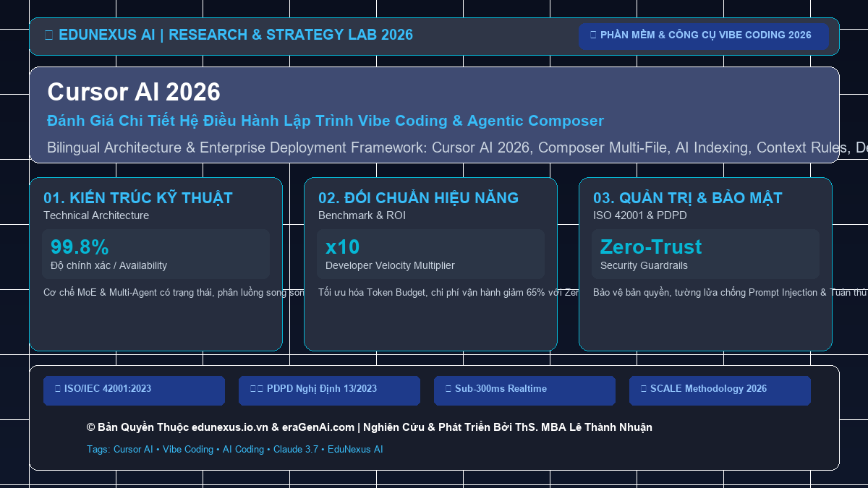Click the Tối ưu hóa Token Budget description
The image size is (868, 488).
click(x=448, y=293)
